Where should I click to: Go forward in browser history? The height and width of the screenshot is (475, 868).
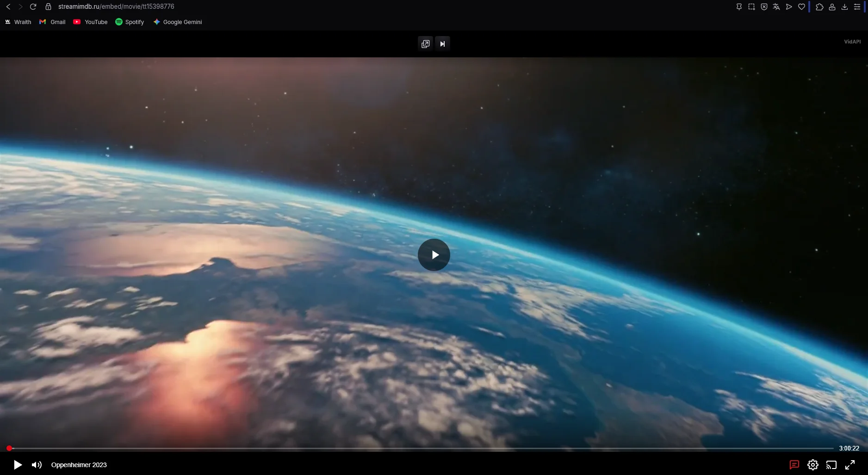pos(20,7)
